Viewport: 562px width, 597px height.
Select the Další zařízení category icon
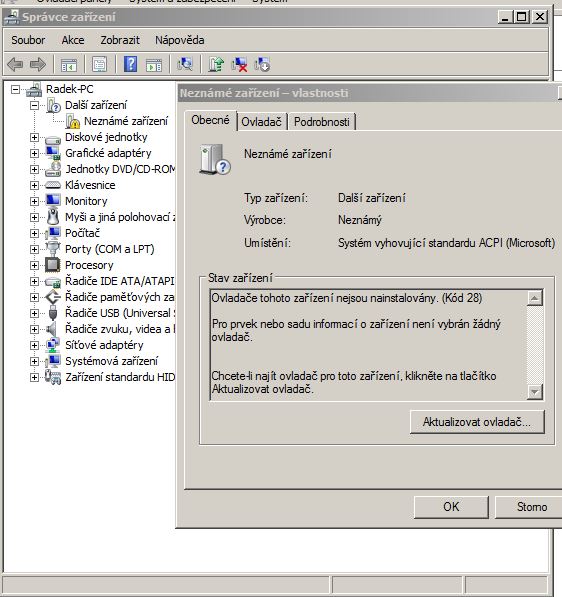(53, 105)
